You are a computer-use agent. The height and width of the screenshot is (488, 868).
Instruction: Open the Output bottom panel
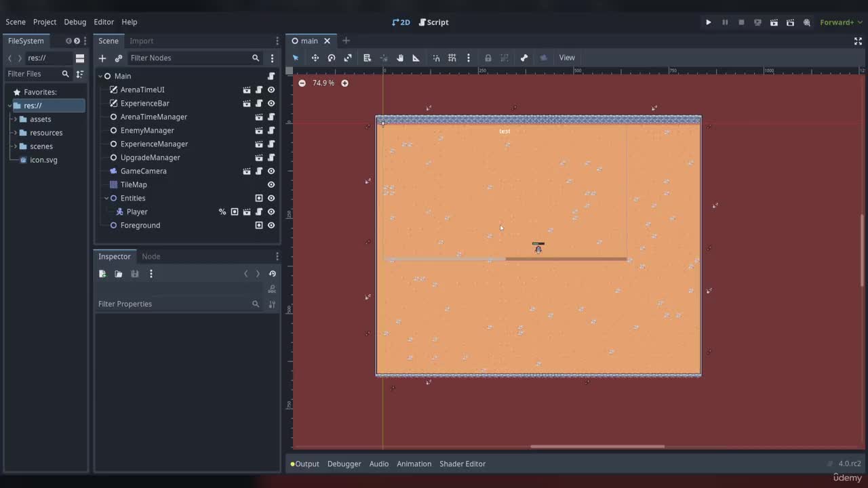click(304, 464)
